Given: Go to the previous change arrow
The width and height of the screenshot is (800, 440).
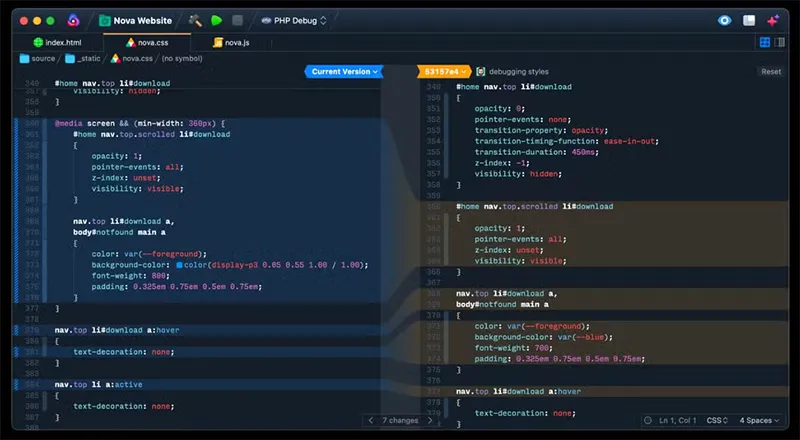Looking at the screenshot, I should [369, 421].
